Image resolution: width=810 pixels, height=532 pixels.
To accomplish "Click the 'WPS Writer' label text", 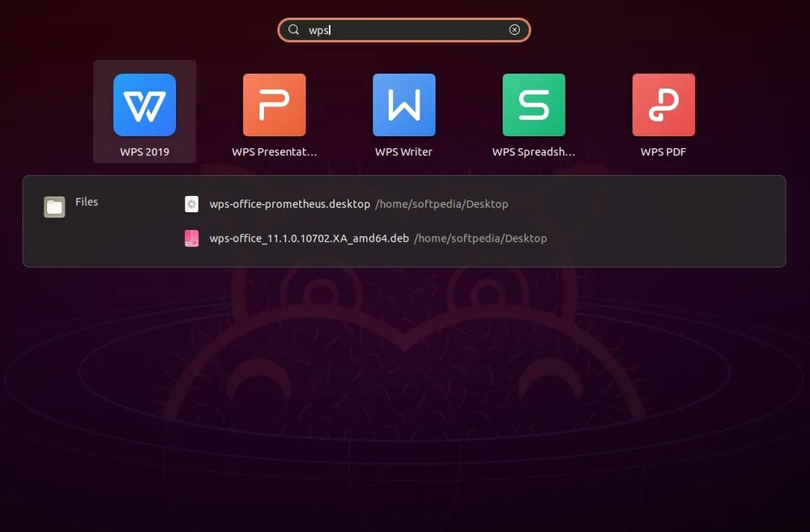I will coord(403,152).
